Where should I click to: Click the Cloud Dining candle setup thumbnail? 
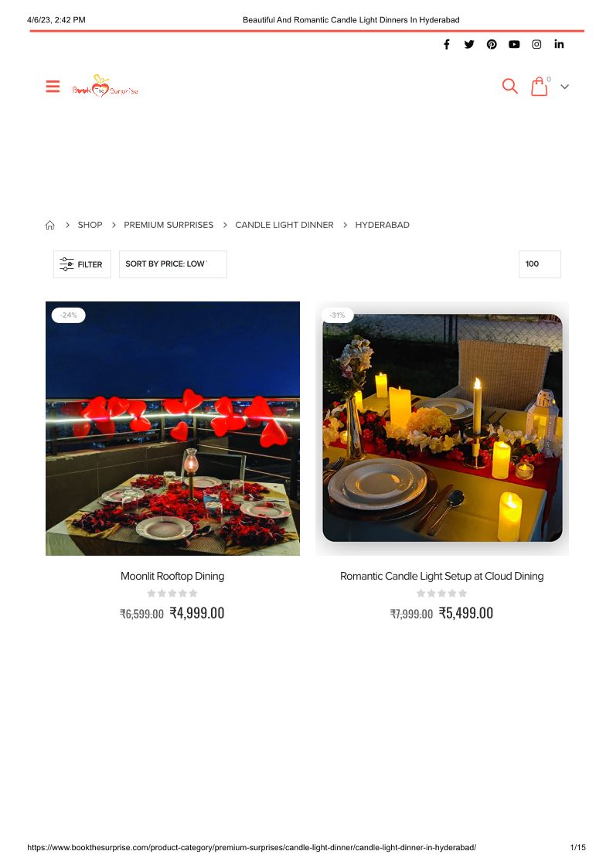(x=442, y=428)
